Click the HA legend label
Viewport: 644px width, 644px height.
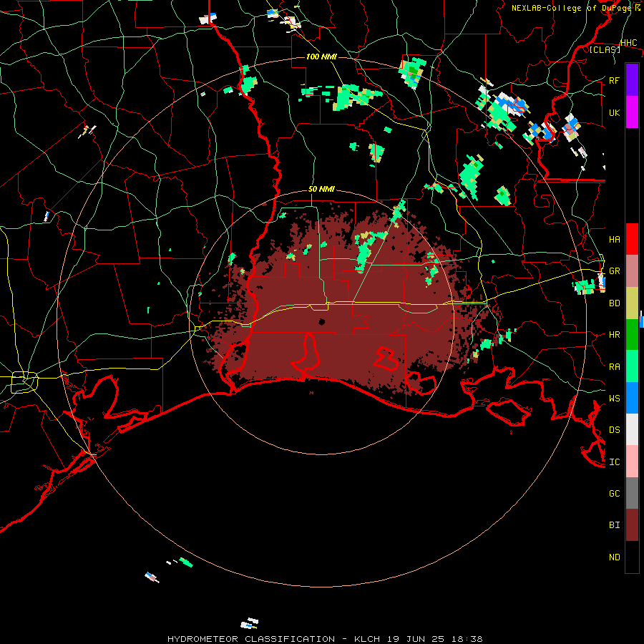[614, 239]
